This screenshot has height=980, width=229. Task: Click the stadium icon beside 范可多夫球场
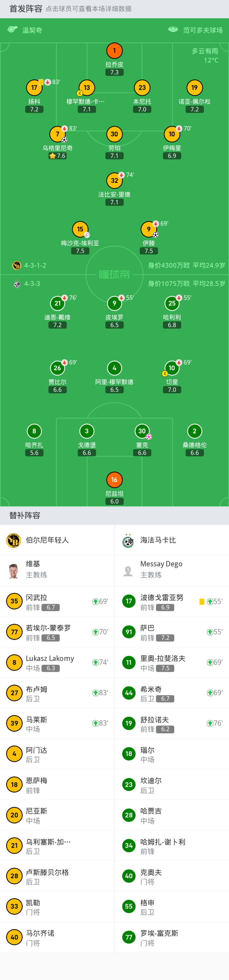coord(173,30)
